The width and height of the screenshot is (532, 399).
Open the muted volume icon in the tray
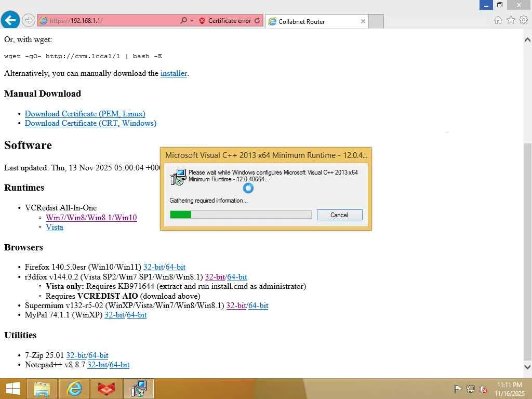click(x=483, y=389)
